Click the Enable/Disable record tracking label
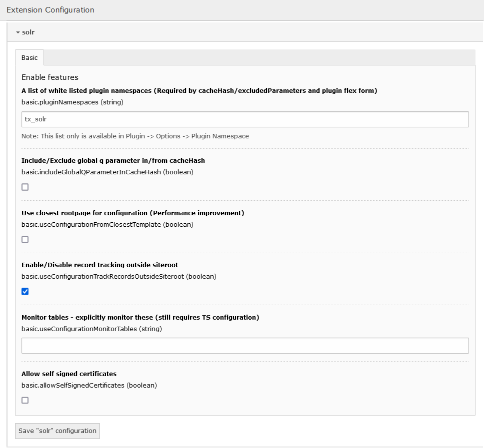The width and height of the screenshot is (484, 448). pos(99,265)
